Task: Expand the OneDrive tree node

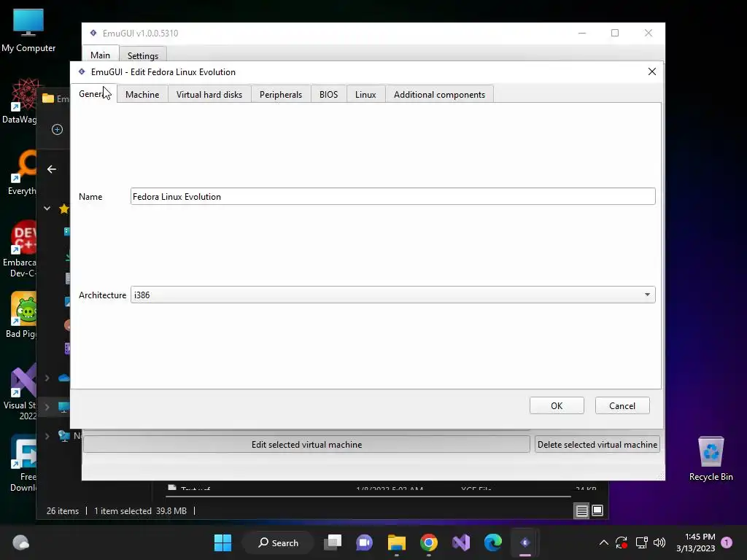Action: coord(47,378)
